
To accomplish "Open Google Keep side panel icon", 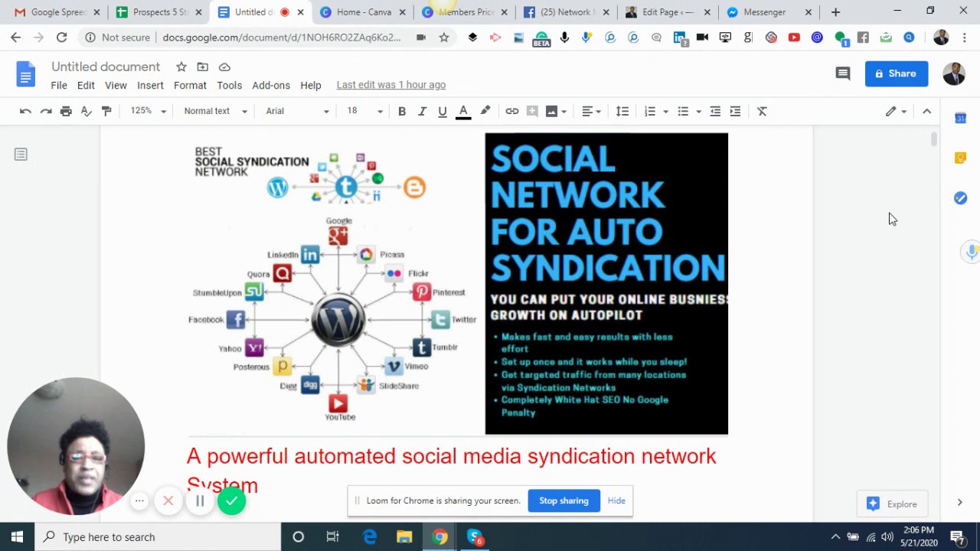I will pos(960,158).
